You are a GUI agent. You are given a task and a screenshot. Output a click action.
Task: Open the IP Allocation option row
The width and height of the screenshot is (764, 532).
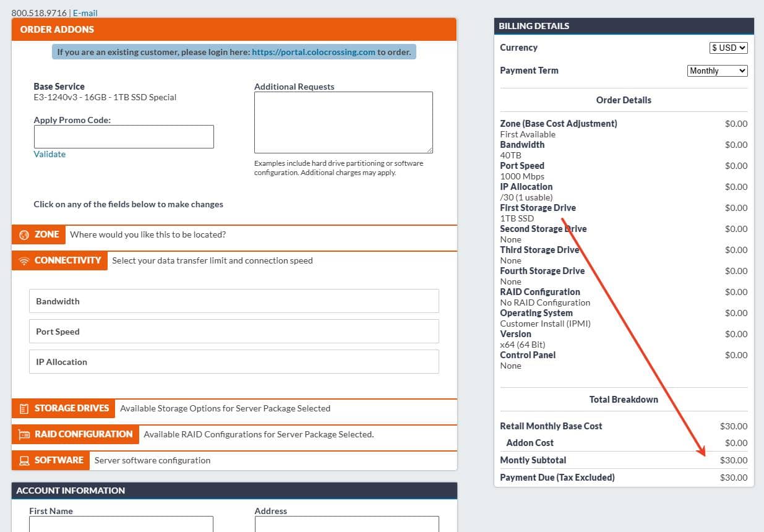click(x=234, y=362)
